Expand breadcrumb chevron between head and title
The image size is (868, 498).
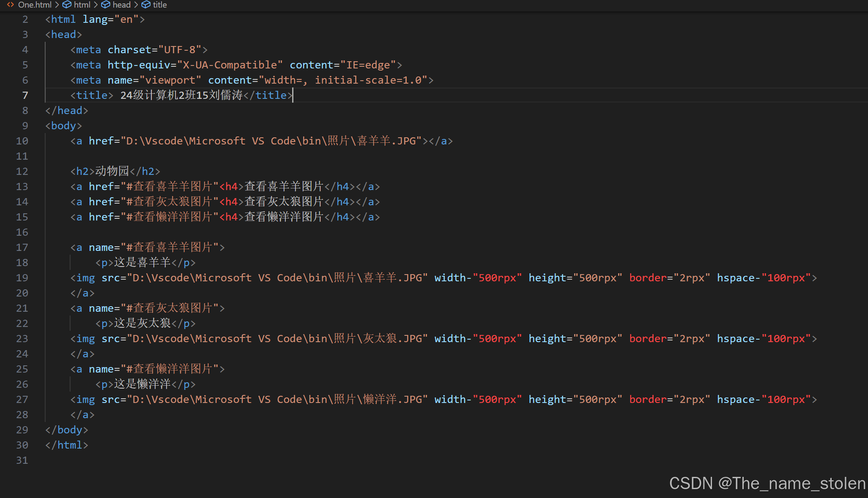coord(136,5)
